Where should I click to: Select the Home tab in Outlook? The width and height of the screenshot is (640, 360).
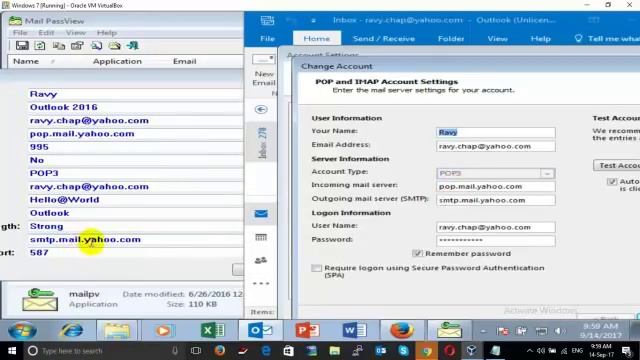(317, 39)
